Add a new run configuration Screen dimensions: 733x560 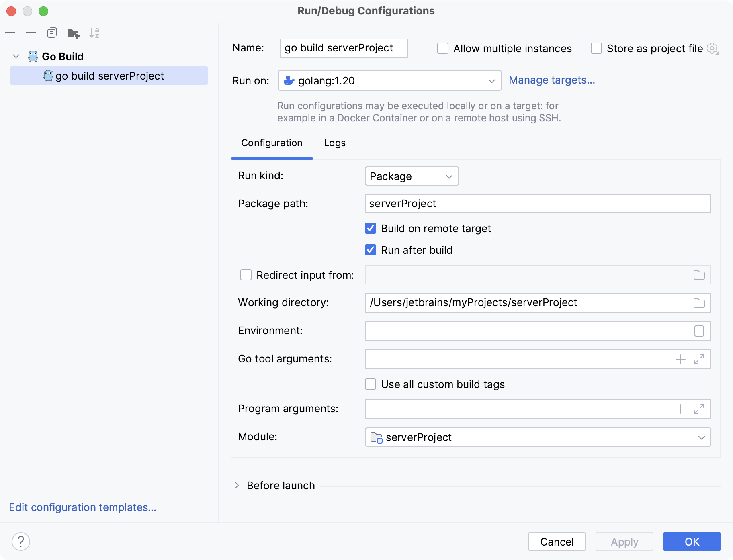[x=10, y=33]
